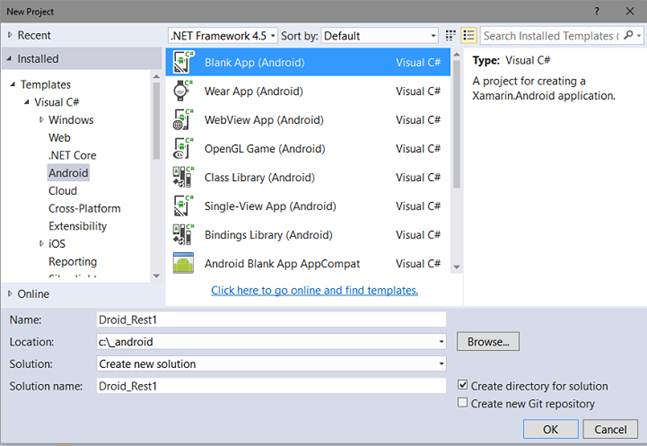Click the Class Library (Android) icon
The width and height of the screenshot is (647, 446).
(183, 178)
